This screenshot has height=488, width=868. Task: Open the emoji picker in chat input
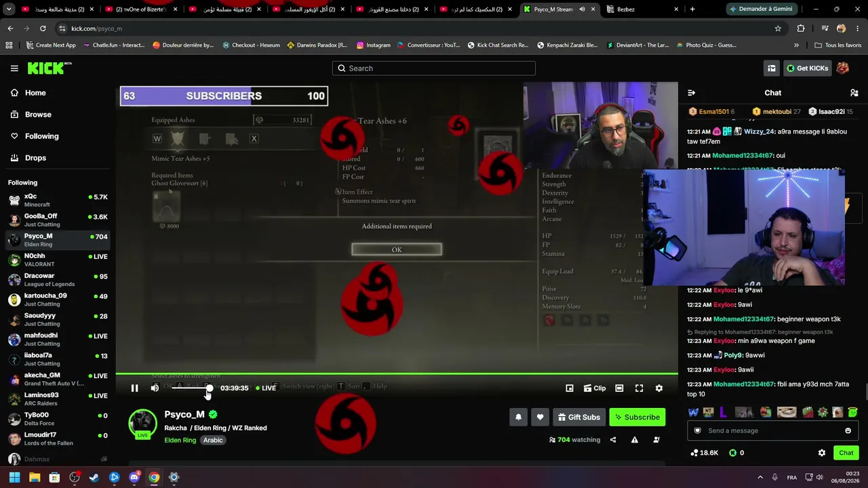click(x=848, y=431)
